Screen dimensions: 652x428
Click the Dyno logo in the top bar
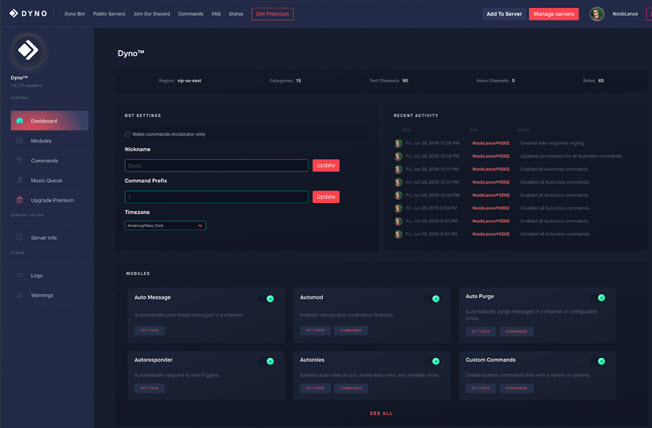point(28,13)
